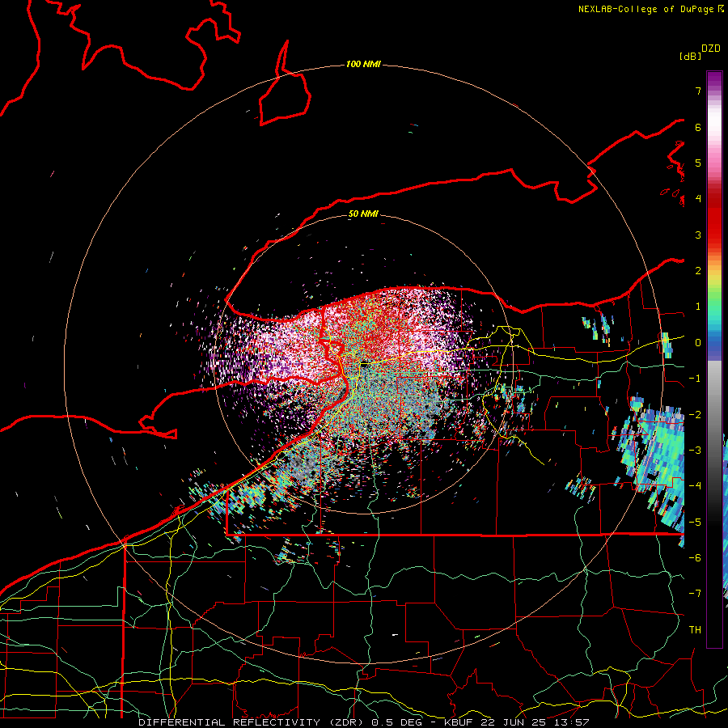The image size is (728, 728).
Task: Click the "-1" tick label on legend
Action: pyautogui.click(x=695, y=379)
